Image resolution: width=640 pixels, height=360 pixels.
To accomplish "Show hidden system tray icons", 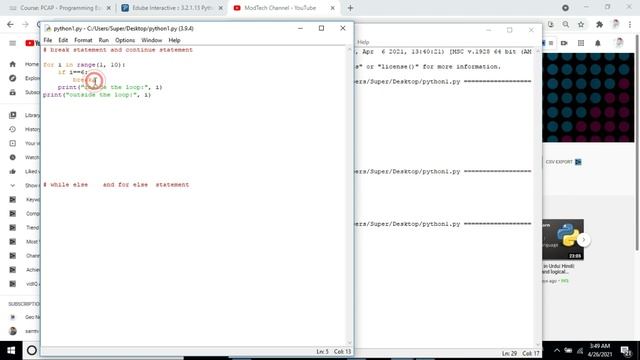I will 557,350.
